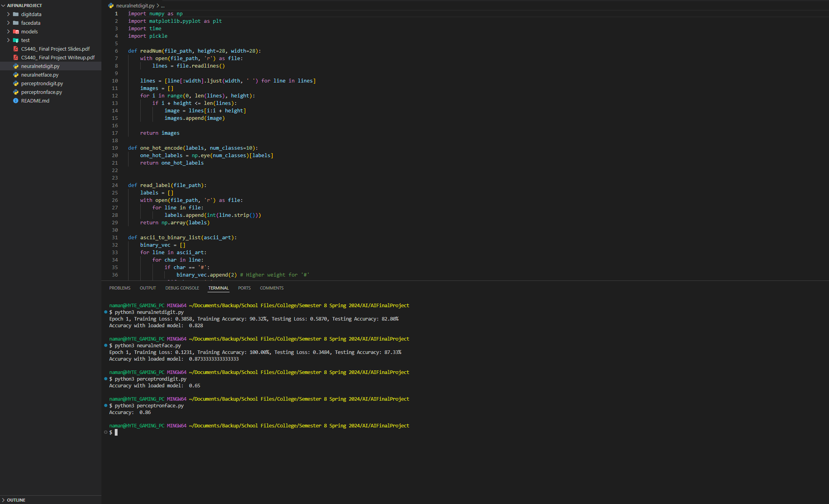This screenshot has width=829, height=504.
Task: Select neuralnetdigit.py in the explorer
Action: [x=40, y=66]
